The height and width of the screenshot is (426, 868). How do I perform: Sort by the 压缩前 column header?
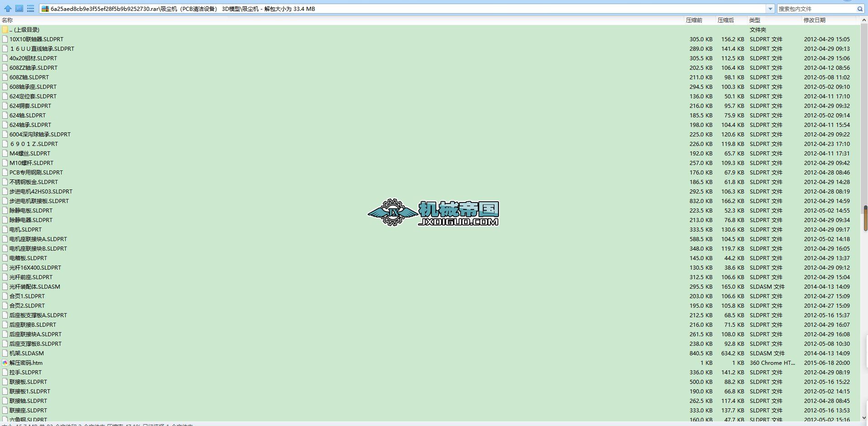pyautogui.click(x=694, y=20)
